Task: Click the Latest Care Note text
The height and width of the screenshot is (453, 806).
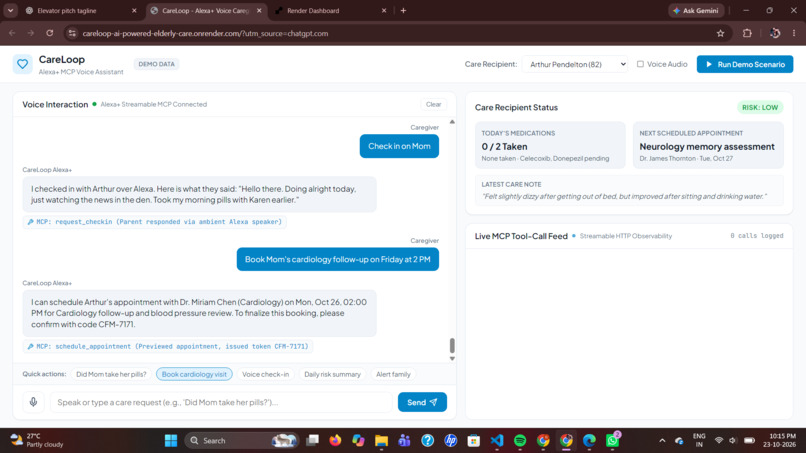Action: (x=624, y=196)
